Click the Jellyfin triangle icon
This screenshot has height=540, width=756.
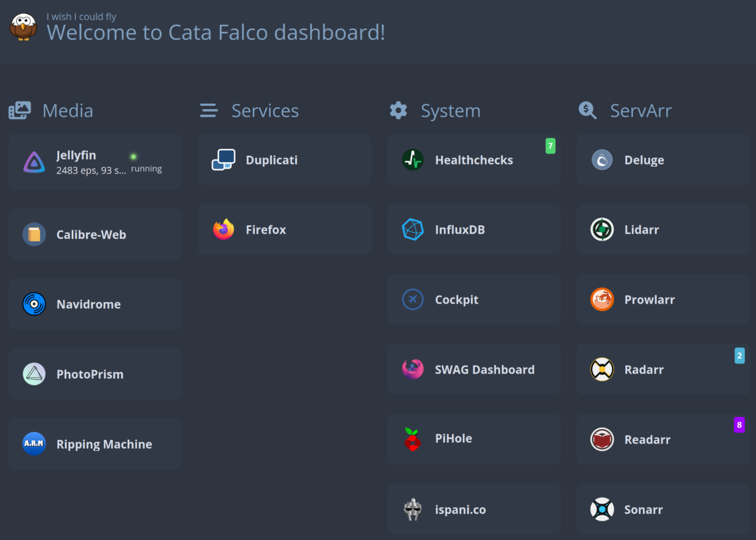click(34, 162)
